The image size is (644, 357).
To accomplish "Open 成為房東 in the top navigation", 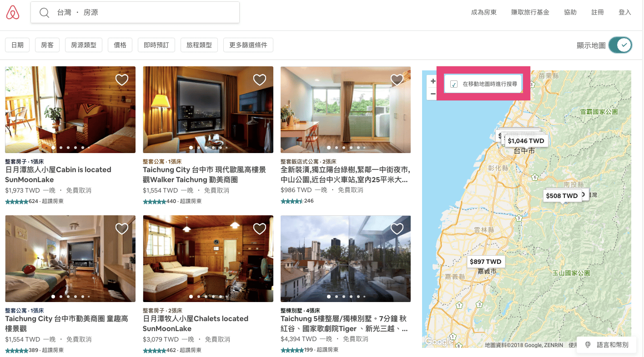I will coord(483,12).
